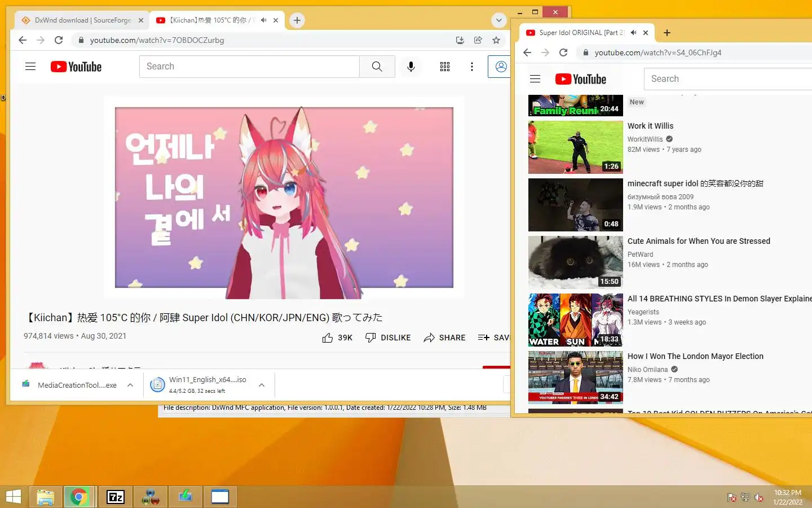Click the SAVE button under the video
The image size is (812, 508).
(x=493, y=338)
